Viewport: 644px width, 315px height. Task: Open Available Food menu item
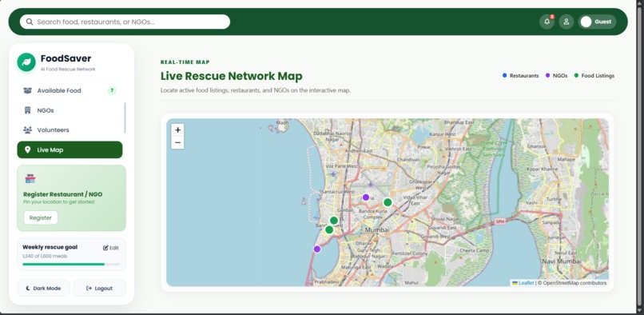click(x=70, y=90)
